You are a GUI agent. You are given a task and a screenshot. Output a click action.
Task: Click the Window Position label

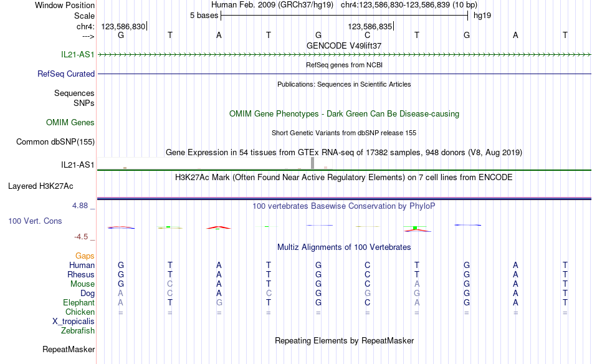coord(65,6)
